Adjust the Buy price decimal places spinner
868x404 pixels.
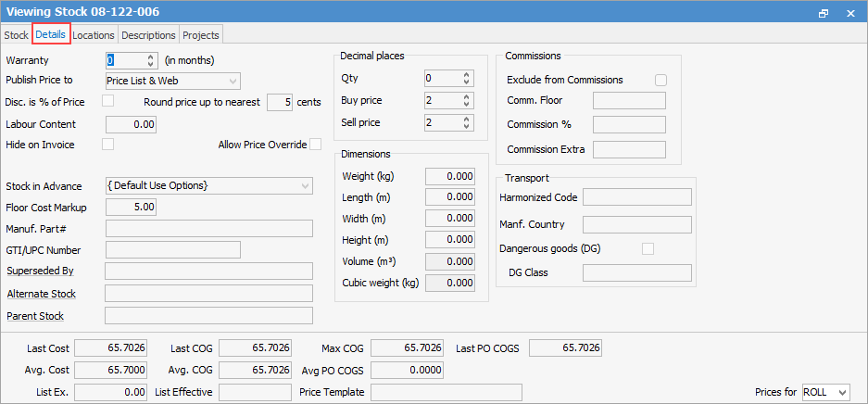pyautogui.click(x=466, y=101)
